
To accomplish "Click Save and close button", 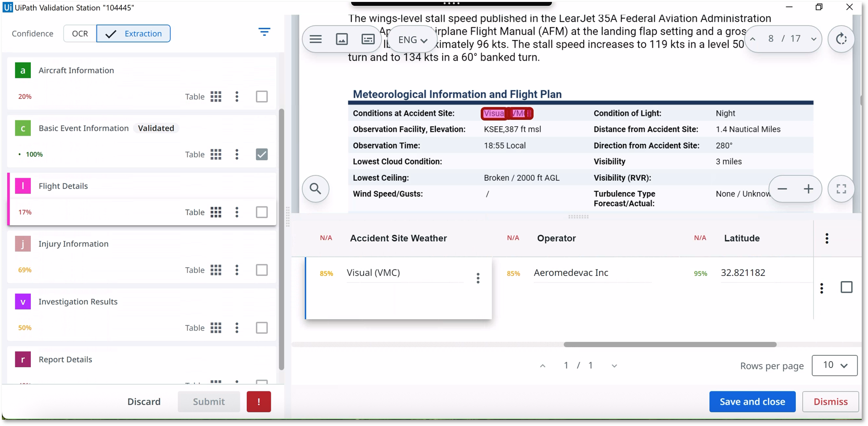I will tap(752, 401).
